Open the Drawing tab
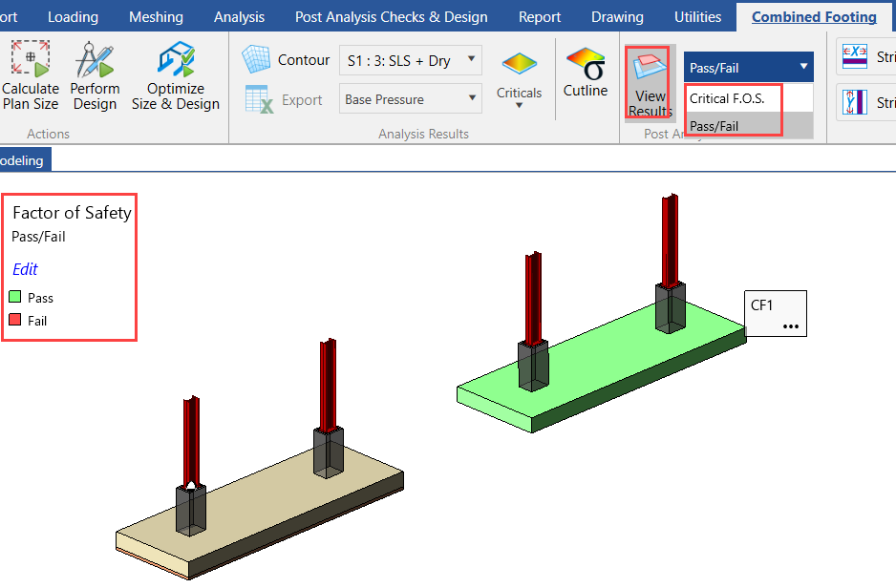The image size is (896, 588). (x=617, y=17)
